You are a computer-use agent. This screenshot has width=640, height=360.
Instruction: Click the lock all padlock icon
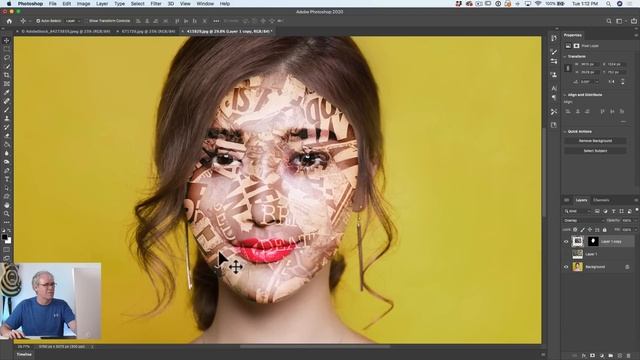pos(604,230)
